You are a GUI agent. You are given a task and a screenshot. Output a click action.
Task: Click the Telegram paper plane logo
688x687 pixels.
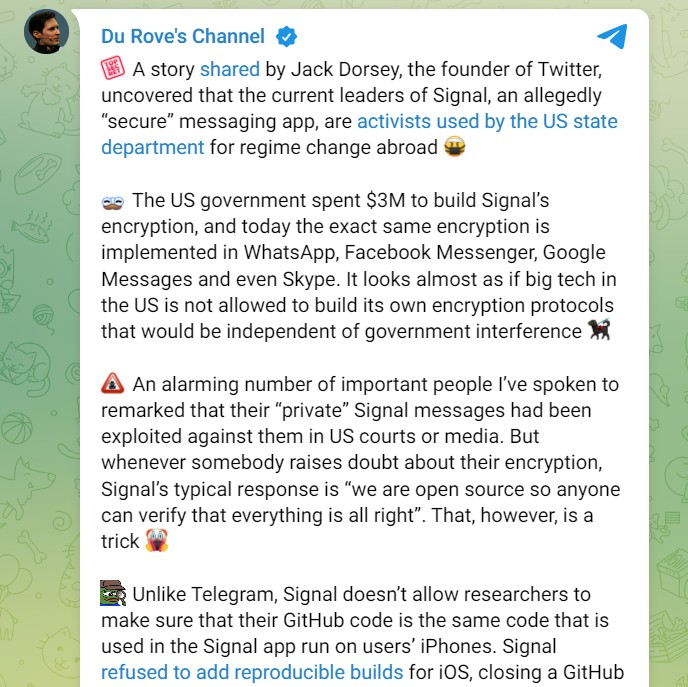click(612, 37)
